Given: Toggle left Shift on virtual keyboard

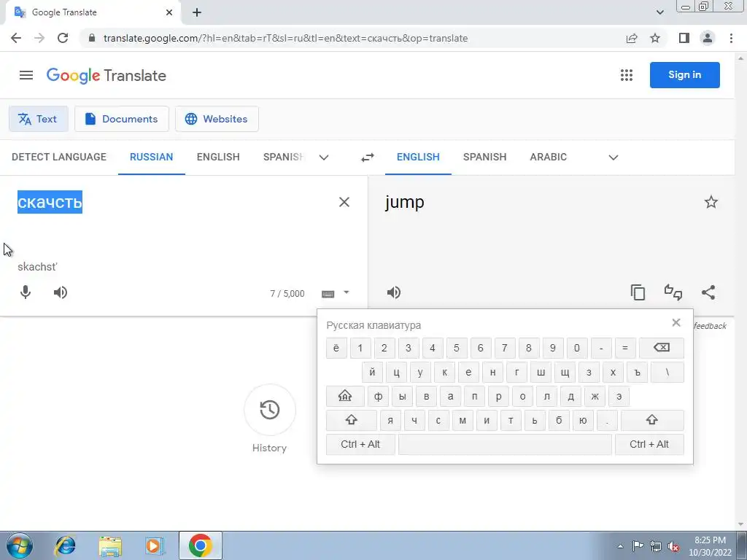Looking at the screenshot, I should (x=351, y=420).
